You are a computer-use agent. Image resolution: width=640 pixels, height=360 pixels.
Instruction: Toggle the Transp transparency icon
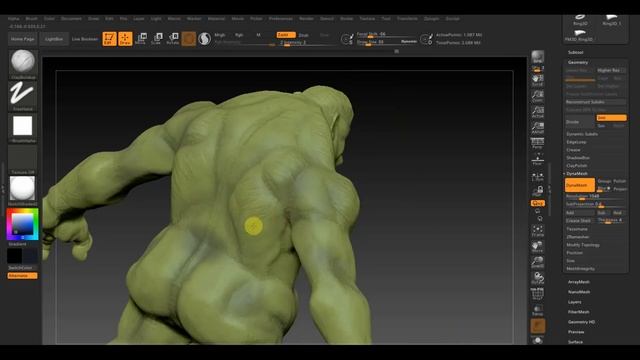point(538,310)
